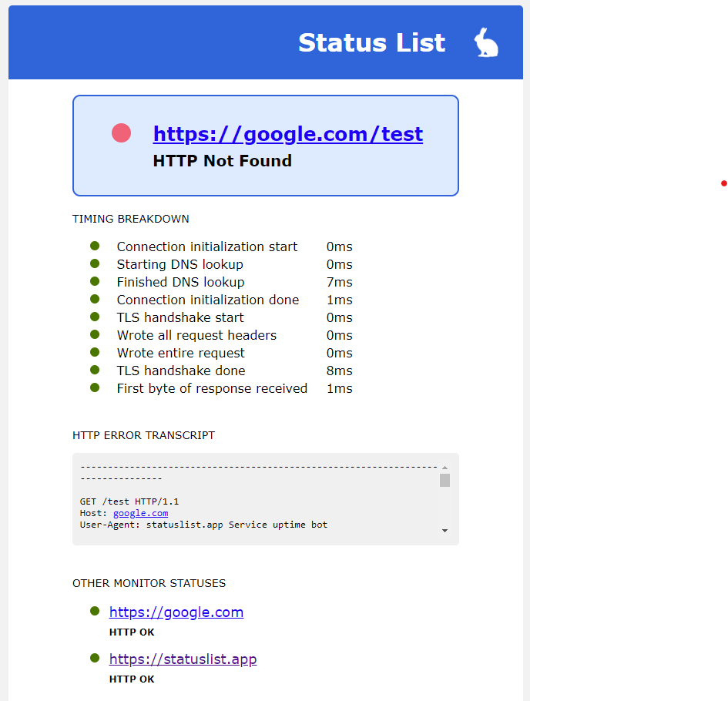Click the scrollbar down arrow in the transcript box
This screenshot has width=728, height=701.
point(445,530)
